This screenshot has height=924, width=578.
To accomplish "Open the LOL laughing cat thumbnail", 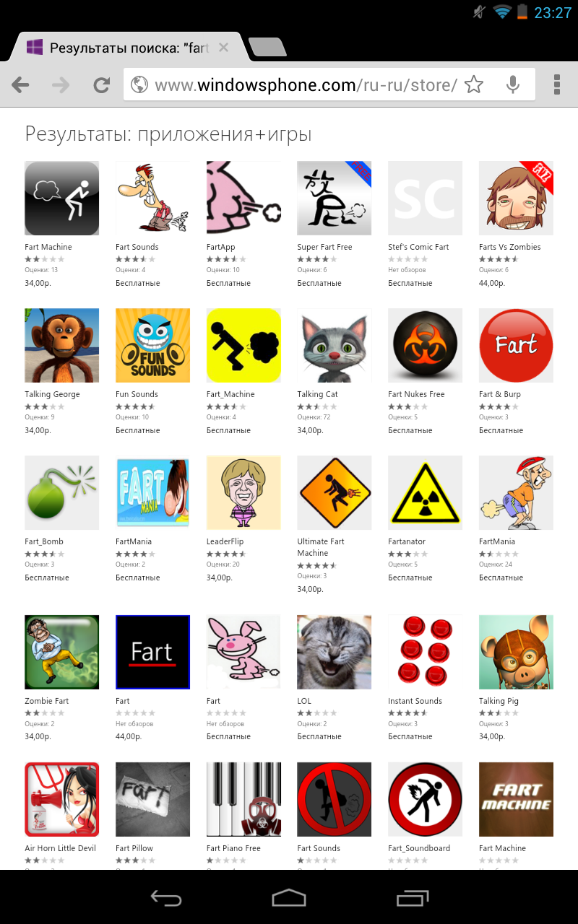I will pos(335,652).
